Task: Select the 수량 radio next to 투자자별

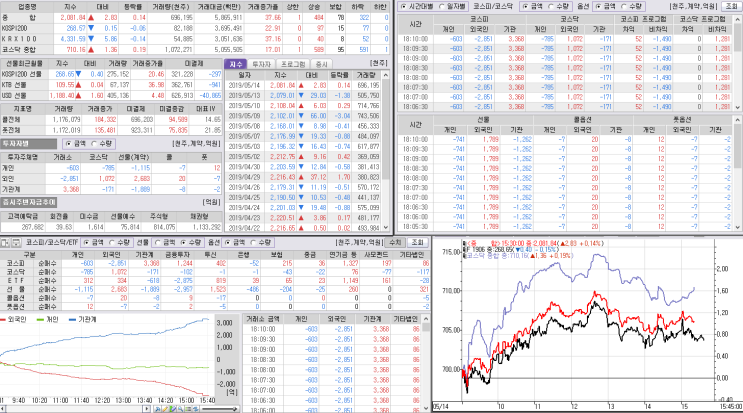Action: coord(103,144)
